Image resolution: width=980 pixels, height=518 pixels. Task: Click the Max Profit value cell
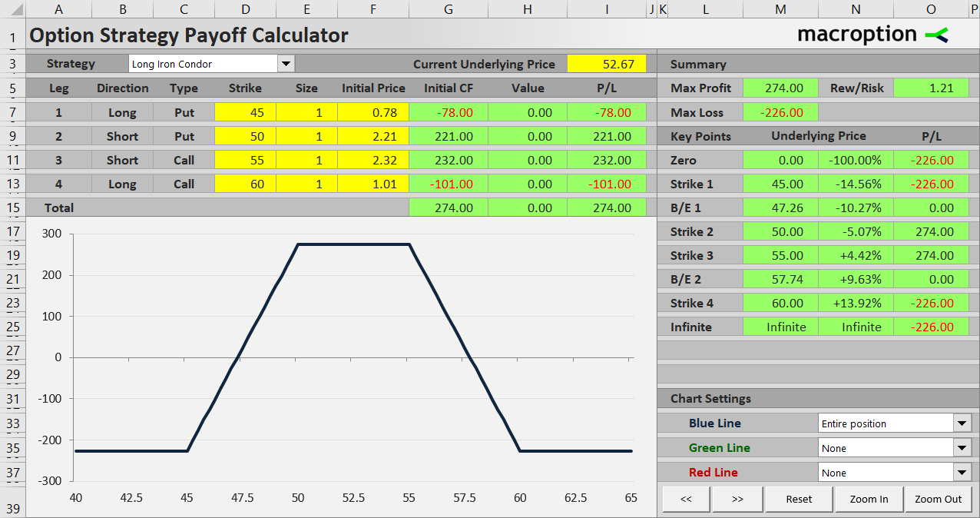click(781, 88)
